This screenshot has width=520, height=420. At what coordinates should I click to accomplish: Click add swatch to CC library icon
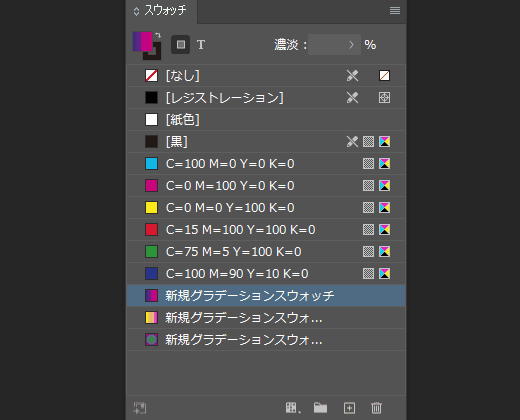(140, 408)
